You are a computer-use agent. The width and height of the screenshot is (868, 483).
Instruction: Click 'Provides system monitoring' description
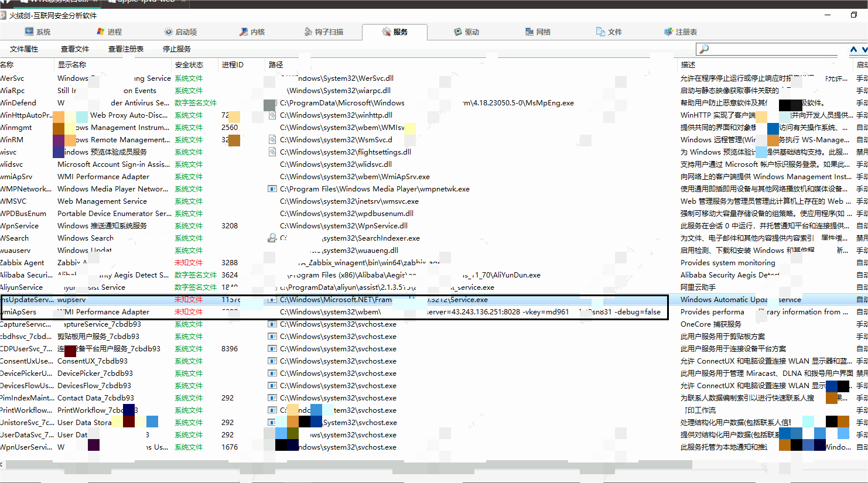[728, 263]
